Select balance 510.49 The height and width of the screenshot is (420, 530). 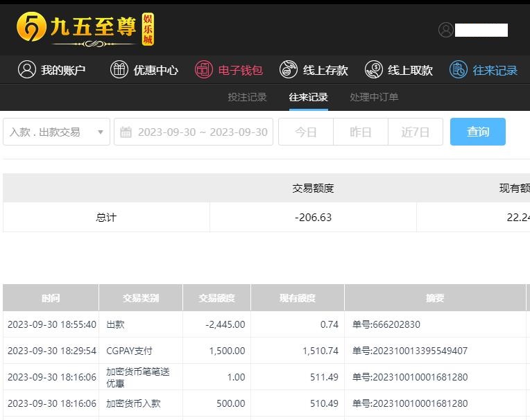[324, 403]
